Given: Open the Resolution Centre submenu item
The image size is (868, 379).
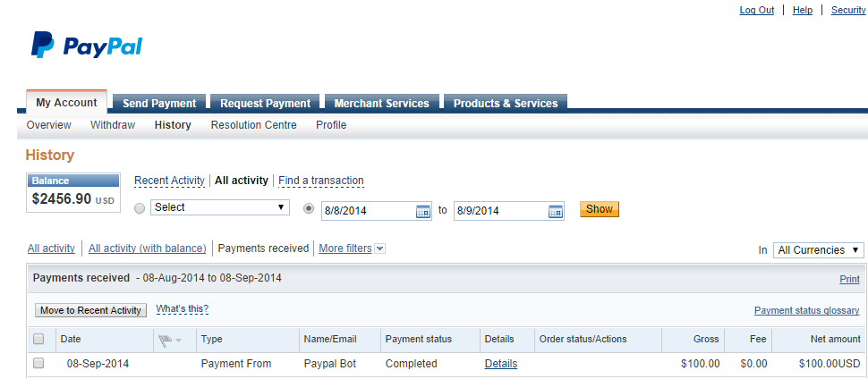Looking at the screenshot, I should [253, 125].
